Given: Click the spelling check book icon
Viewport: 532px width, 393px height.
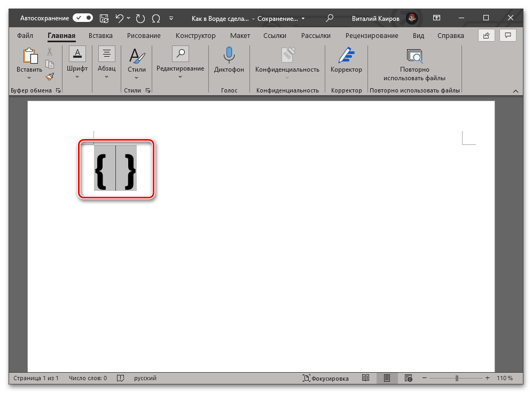Looking at the screenshot, I should [x=120, y=378].
